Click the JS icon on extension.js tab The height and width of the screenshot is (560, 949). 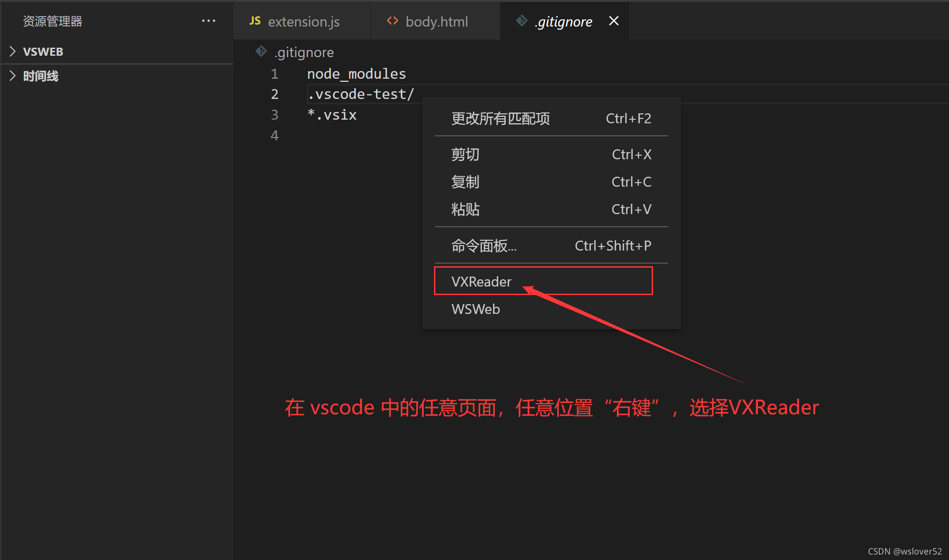coord(255,21)
